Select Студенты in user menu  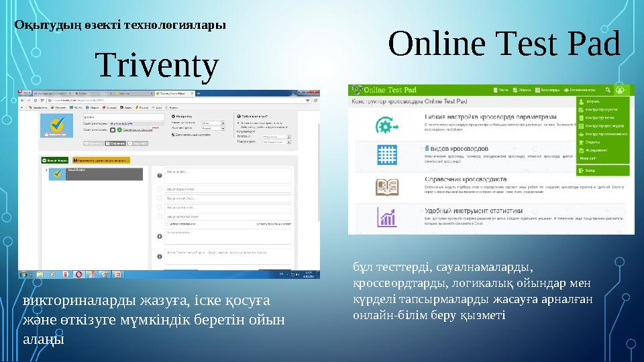pos(590,142)
